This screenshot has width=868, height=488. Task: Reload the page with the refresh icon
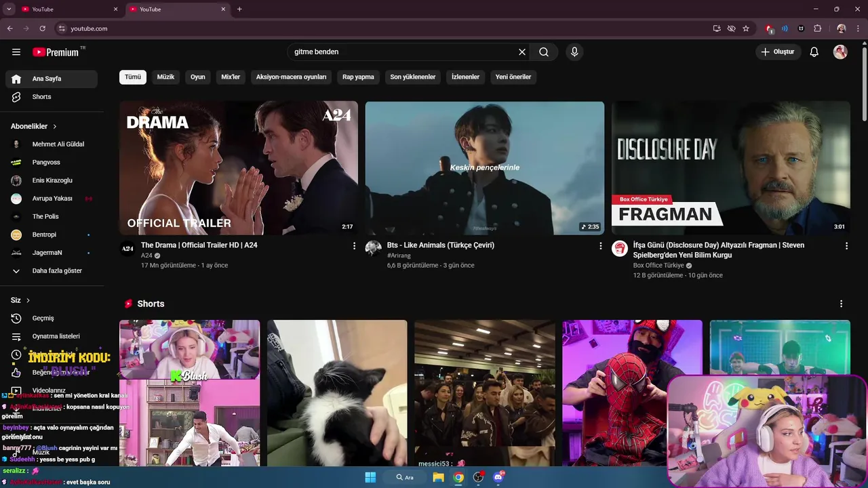(42, 28)
